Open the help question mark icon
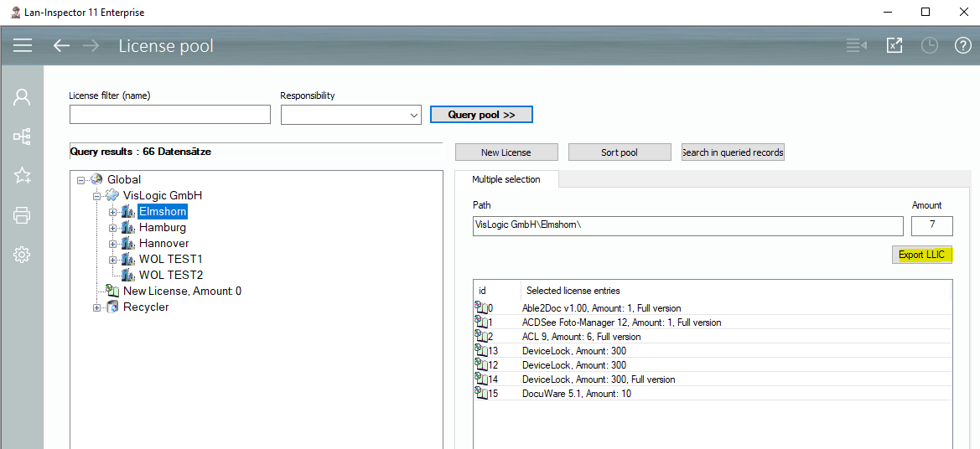Viewport: 980px width, 449px height. (x=963, y=45)
